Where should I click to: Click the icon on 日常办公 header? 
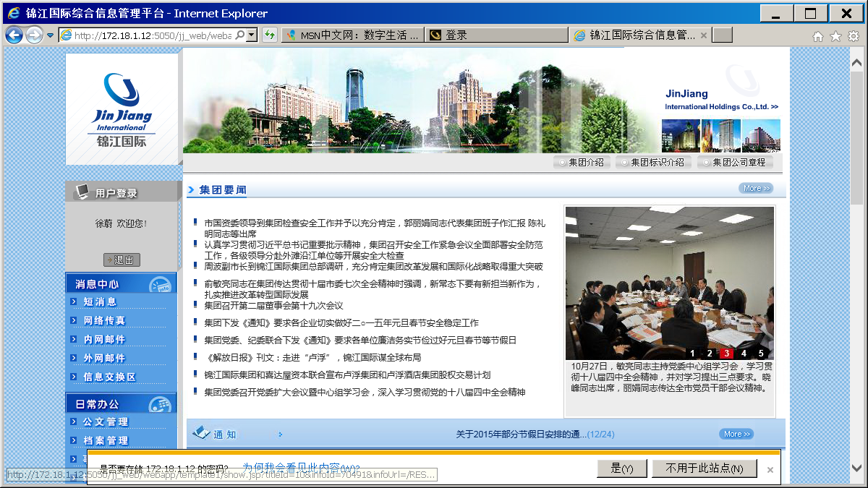tap(160, 404)
